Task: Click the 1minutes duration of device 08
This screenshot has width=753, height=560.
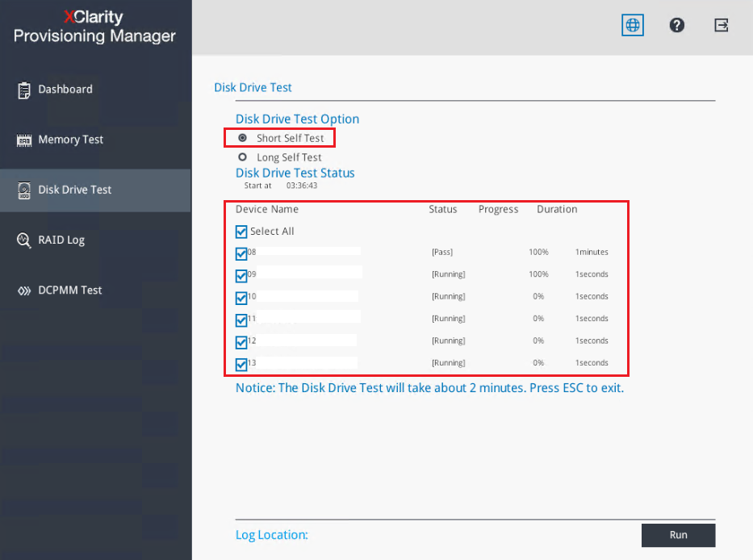Action: click(592, 252)
